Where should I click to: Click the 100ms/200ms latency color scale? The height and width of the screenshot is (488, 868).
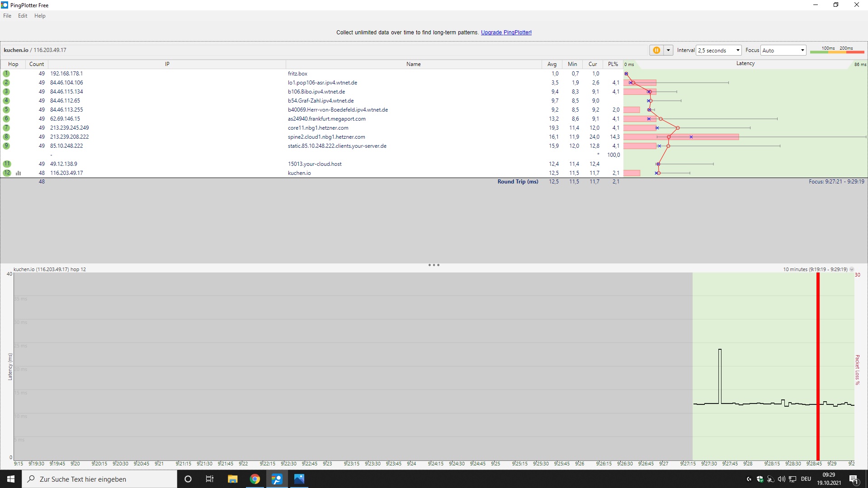point(837,50)
